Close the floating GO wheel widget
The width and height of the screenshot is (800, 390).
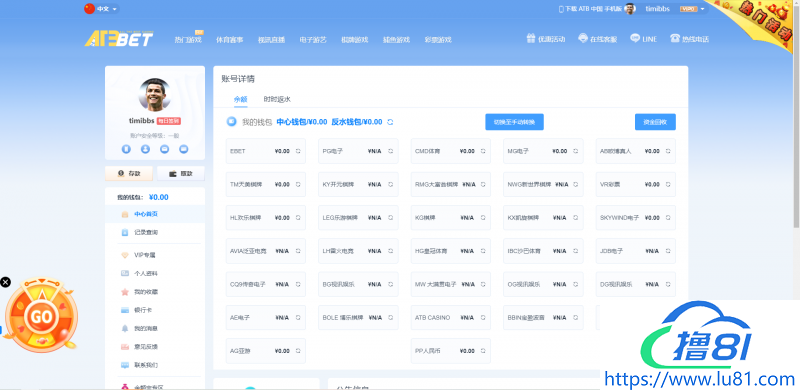pos(5,282)
